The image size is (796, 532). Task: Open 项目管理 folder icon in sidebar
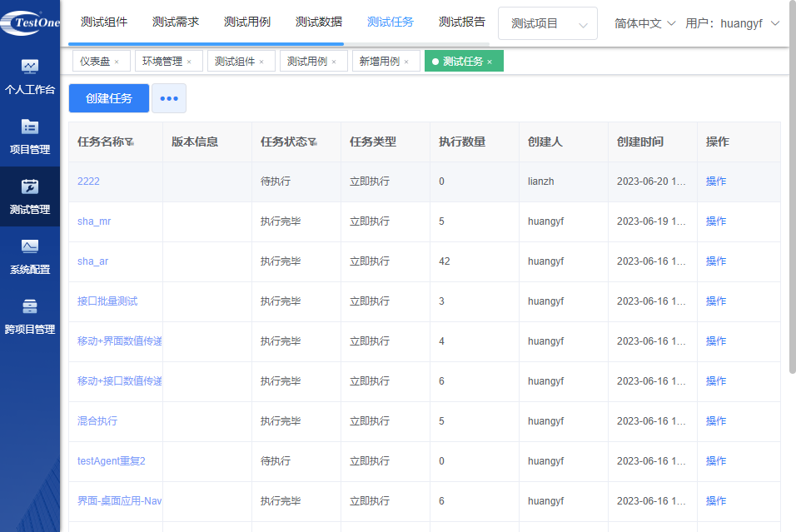(x=30, y=127)
